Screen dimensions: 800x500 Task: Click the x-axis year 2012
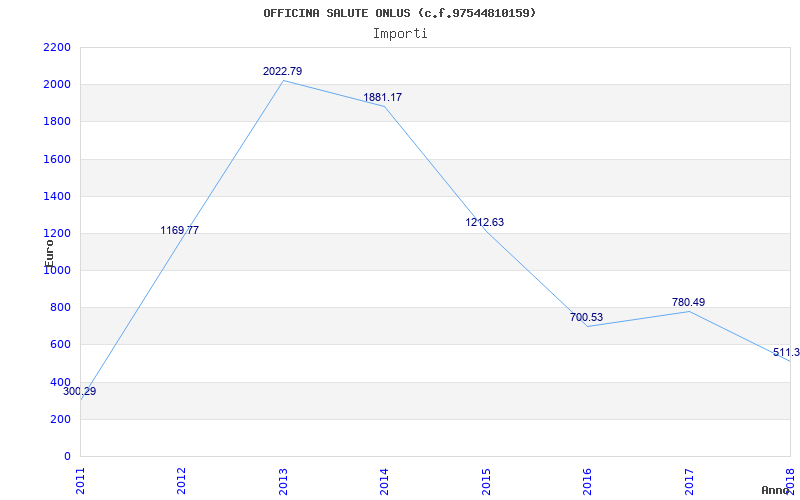[x=181, y=481]
